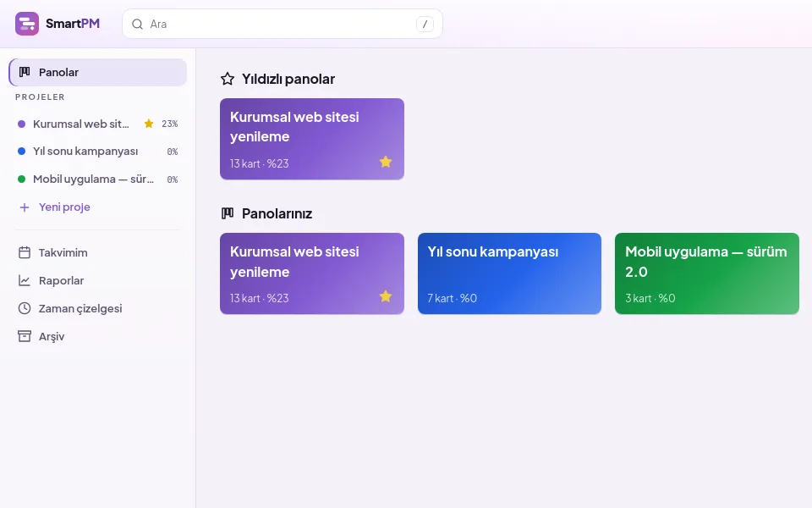Click the Takvimim calendar icon
The width and height of the screenshot is (812, 508).
(25, 252)
